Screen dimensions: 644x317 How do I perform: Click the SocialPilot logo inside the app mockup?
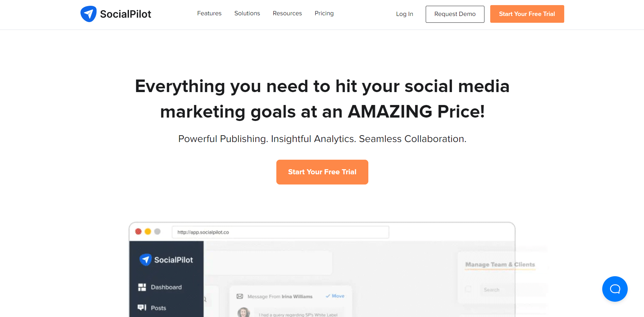point(145,260)
